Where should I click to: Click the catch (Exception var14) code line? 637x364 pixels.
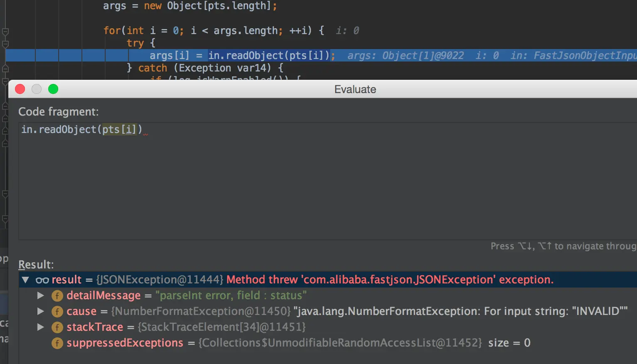[x=205, y=68]
